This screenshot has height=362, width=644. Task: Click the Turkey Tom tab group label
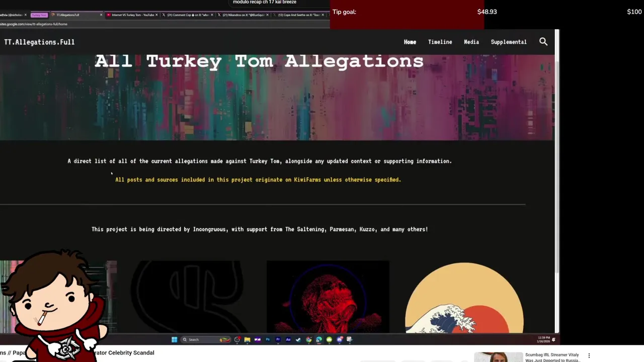click(x=39, y=15)
